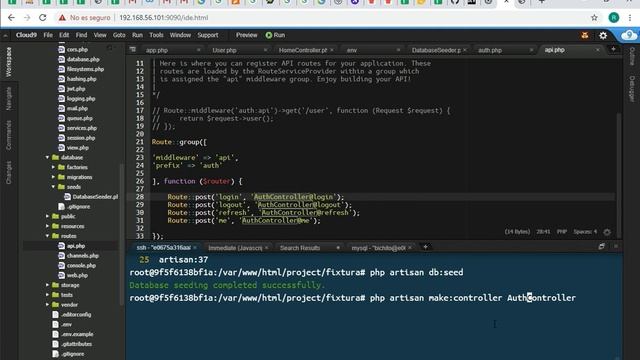
Task: Close the auth.php editor tab
Action: (x=531, y=50)
